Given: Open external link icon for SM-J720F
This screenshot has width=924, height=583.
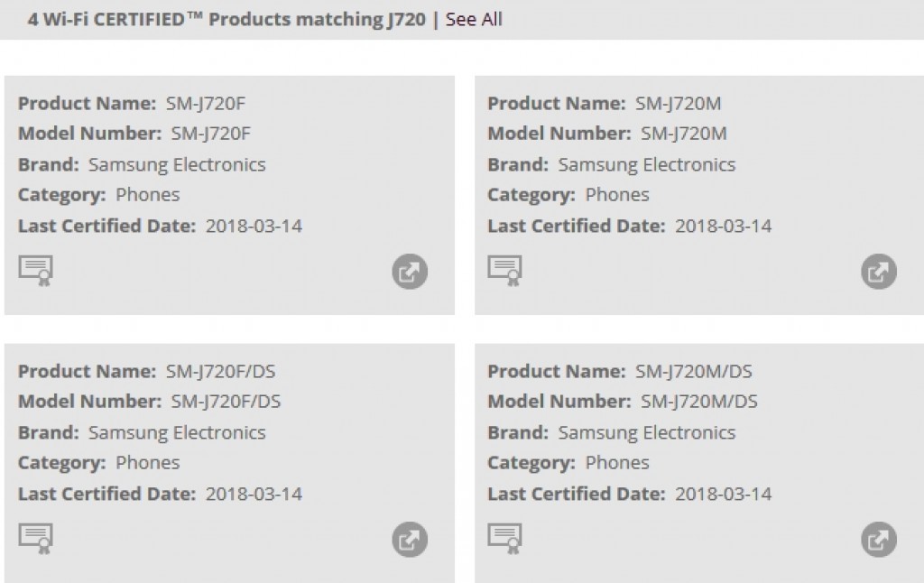Looking at the screenshot, I should pyautogui.click(x=410, y=272).
